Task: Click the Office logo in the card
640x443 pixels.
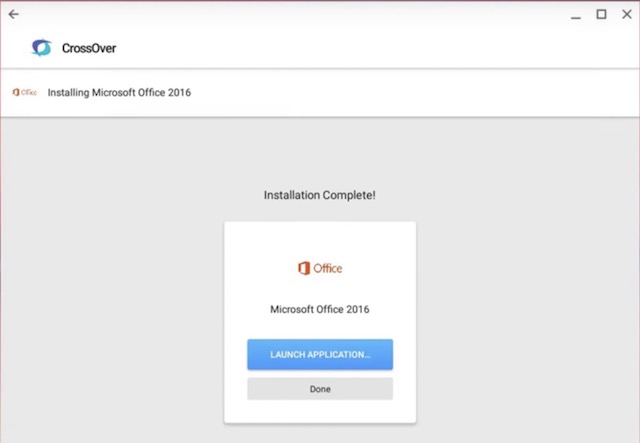Action: pyautogui.click(x=320, y=268)
